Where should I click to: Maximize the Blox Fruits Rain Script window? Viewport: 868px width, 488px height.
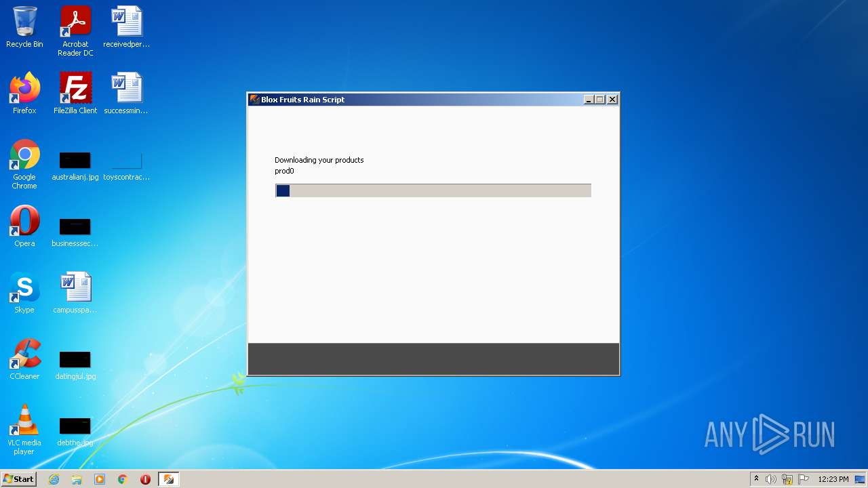(600, 100)
